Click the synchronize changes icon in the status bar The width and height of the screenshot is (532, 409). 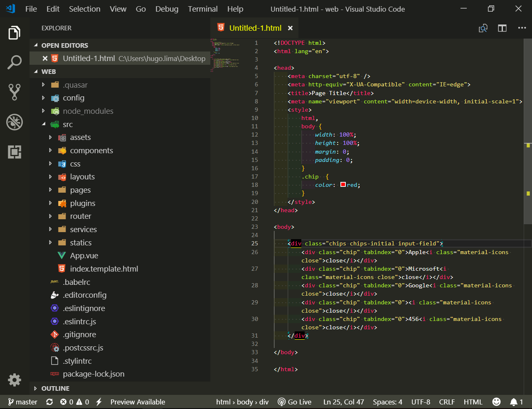(49, 402)
